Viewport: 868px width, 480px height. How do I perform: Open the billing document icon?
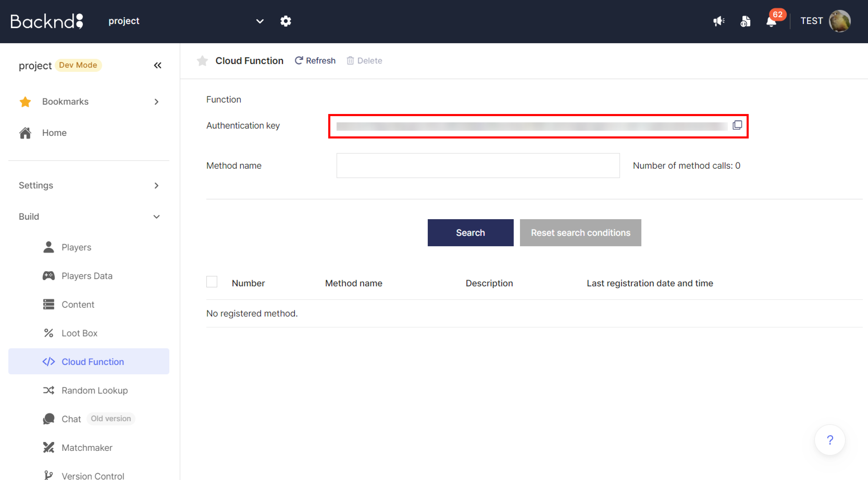pyautogui.click(x=745, y=21)
